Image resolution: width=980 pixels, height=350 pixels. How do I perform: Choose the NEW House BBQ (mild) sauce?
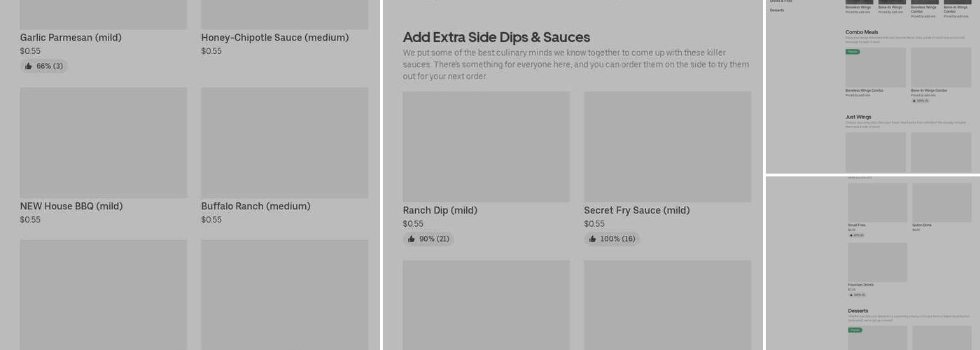point(71,206)
